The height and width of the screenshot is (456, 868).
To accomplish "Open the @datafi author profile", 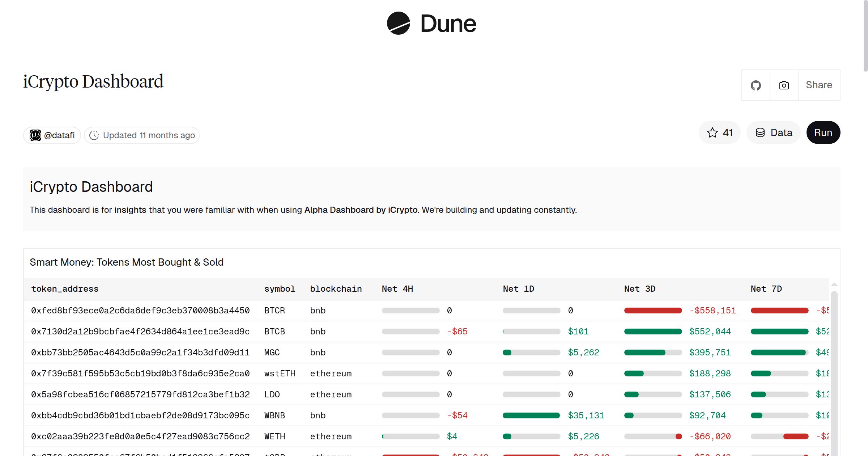I will coord(52,135).
